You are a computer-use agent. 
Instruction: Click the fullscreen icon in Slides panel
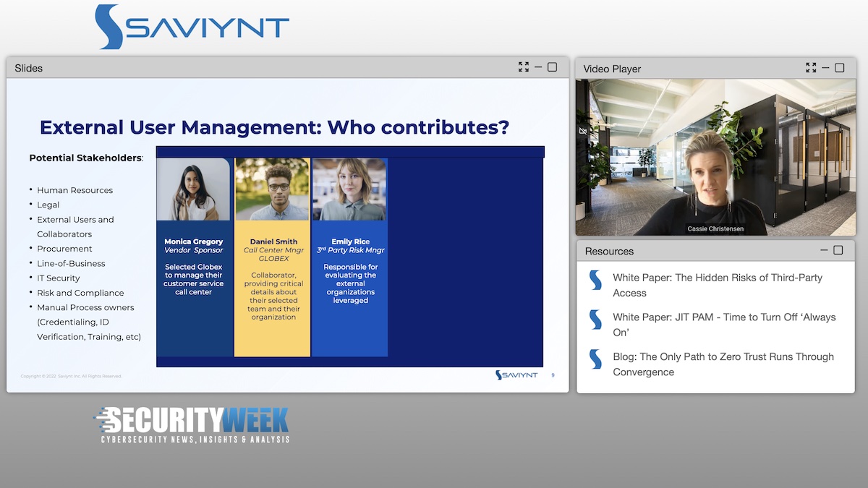tap(524, 67)
